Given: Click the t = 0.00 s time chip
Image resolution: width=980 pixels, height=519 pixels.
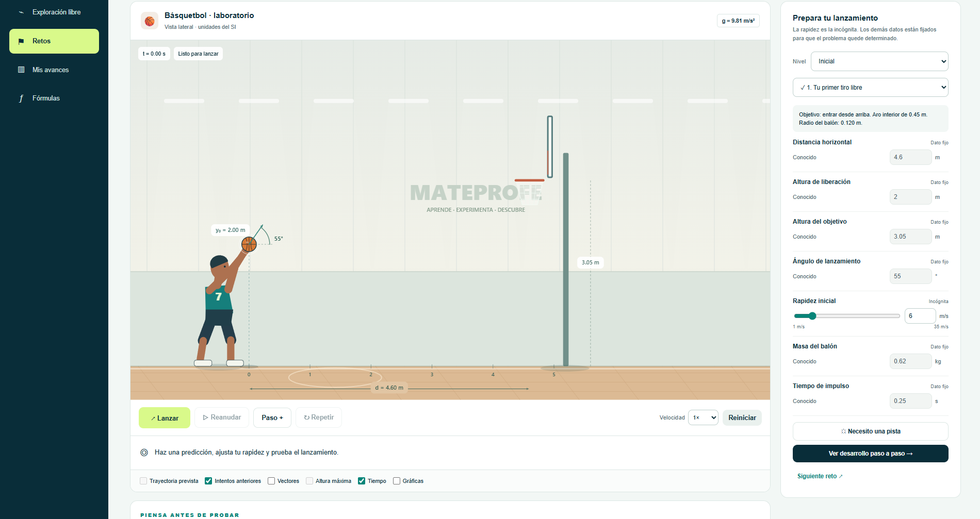Looking at the screenshot, I should 154,54.
